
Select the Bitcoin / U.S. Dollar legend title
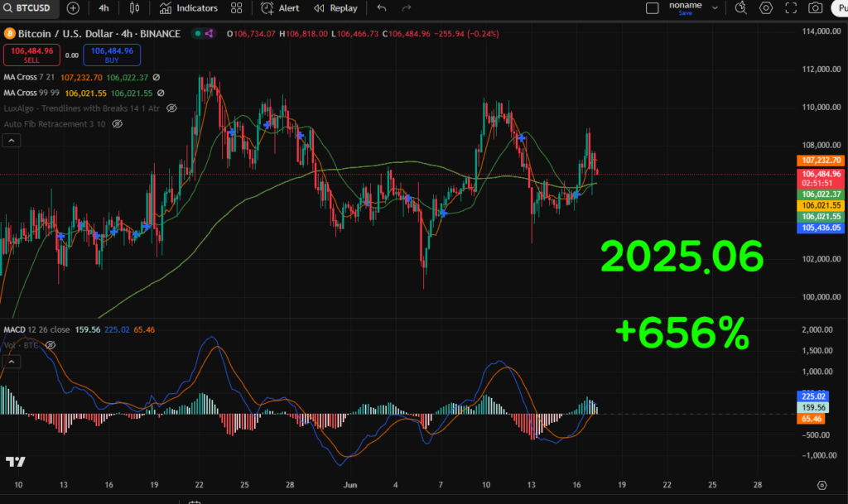[99, 33]
